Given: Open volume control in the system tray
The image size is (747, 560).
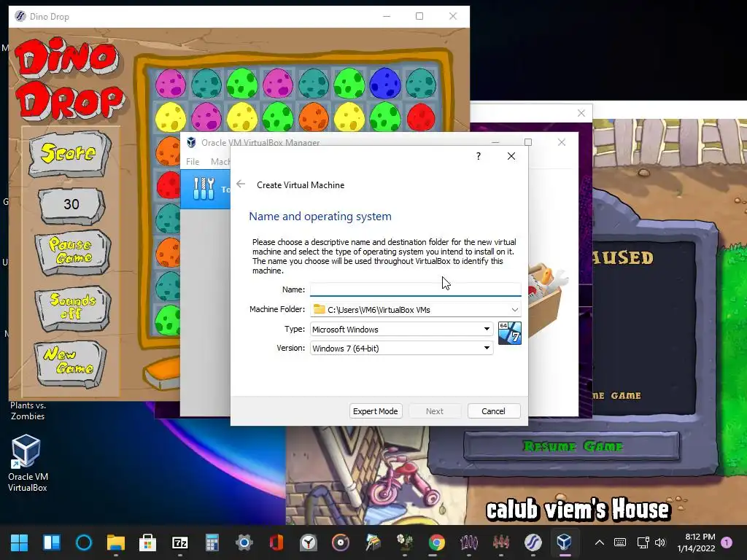Looking at the screenshot, I should click(659, 542).
